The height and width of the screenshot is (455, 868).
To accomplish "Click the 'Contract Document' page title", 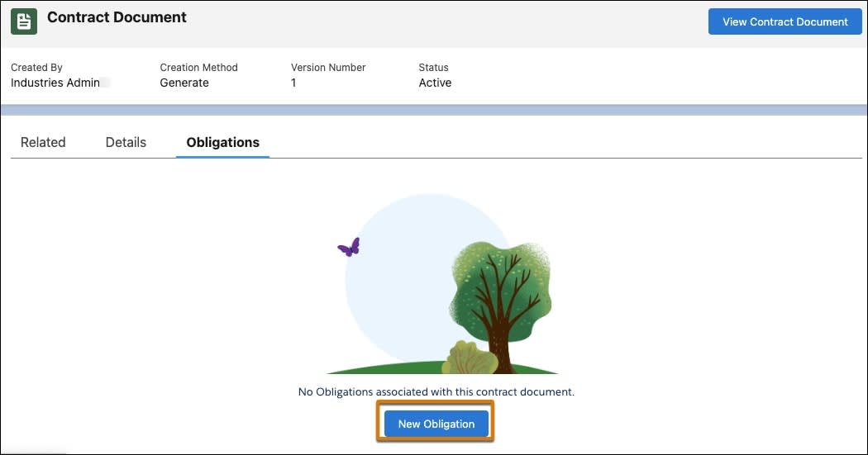I will click(x=117, y=17).
